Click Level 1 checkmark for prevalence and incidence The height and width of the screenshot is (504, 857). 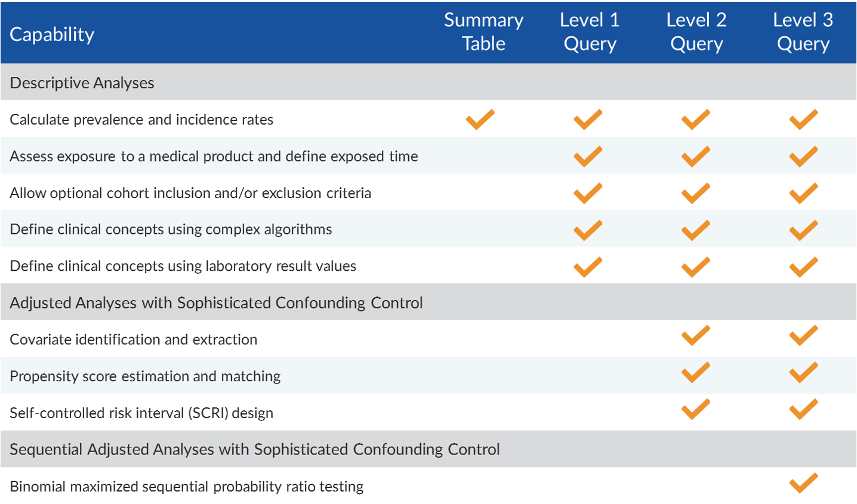pyautogui.click(x=588, y=119)
